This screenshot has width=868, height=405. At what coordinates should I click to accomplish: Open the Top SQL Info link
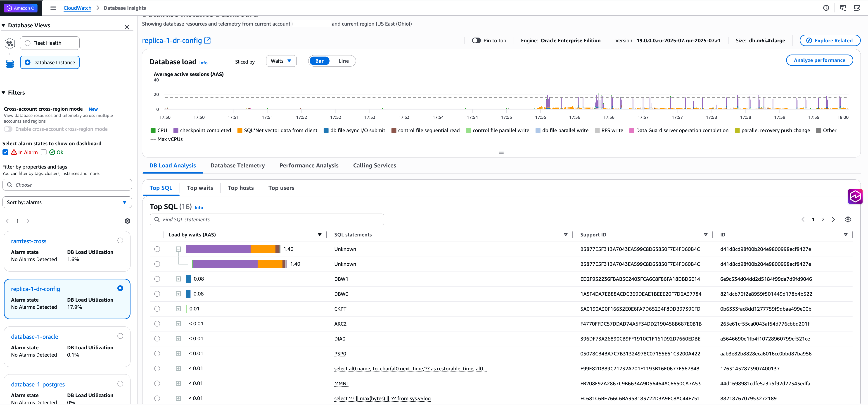coord(199,207)
